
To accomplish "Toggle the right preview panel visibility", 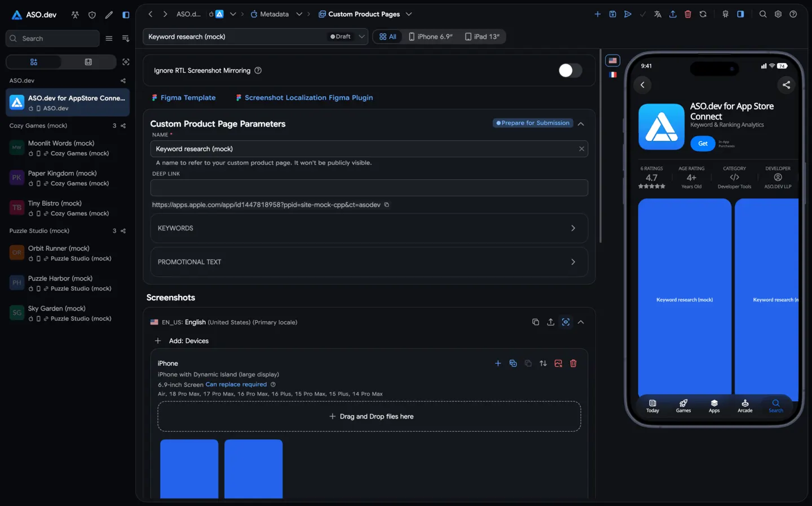I will click(740, 14).
